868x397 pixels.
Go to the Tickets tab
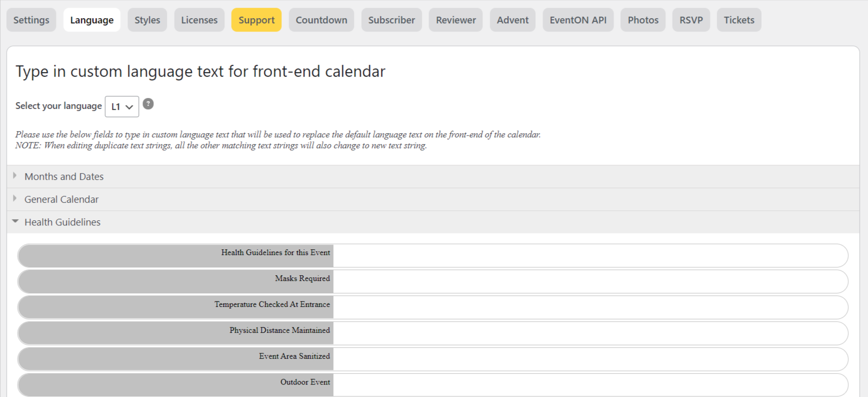[739, 20]
